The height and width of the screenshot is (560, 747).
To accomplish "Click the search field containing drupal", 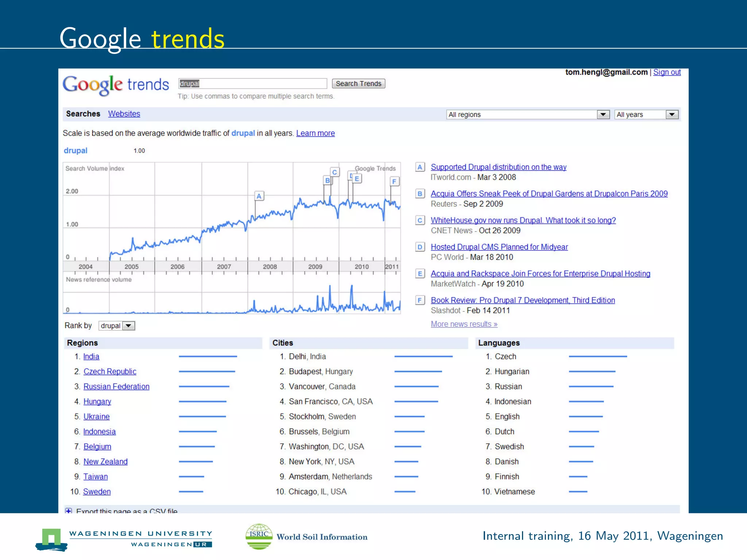I will click(253, 83).
